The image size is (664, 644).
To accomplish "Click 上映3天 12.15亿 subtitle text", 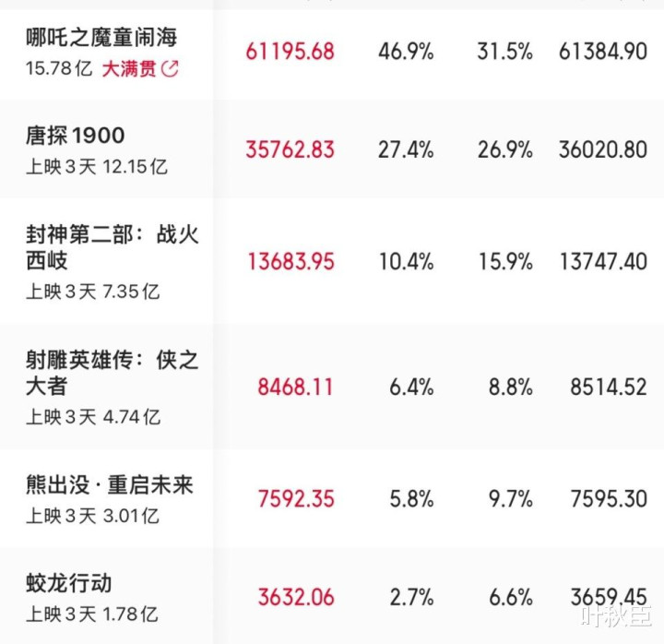I will point(97,167).
